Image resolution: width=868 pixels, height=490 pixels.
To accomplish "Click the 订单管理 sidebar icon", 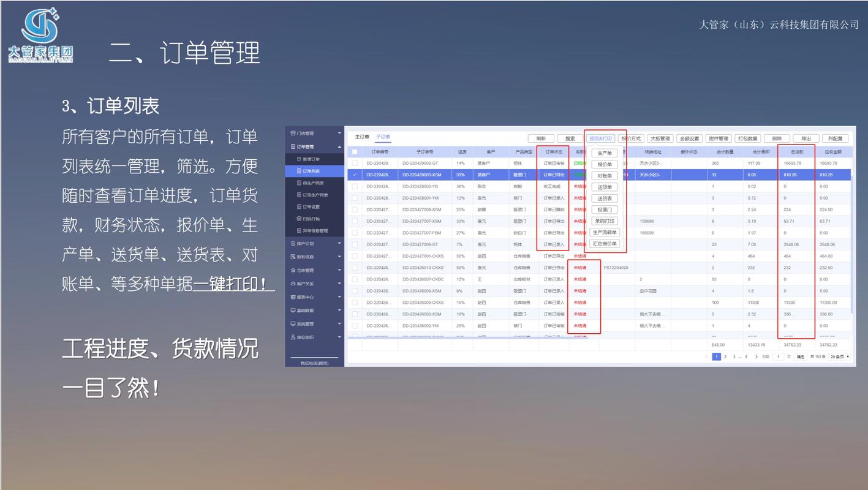I will [293, 146].
